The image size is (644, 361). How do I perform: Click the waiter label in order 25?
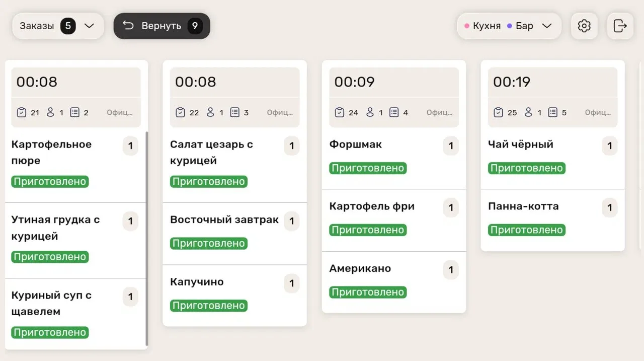click(x=598, y=113)
